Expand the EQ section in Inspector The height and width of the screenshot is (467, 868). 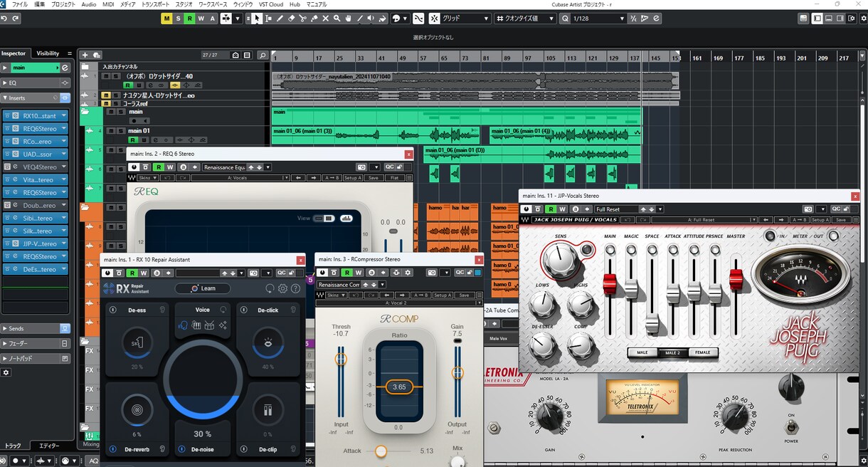[x=36, y=83]
